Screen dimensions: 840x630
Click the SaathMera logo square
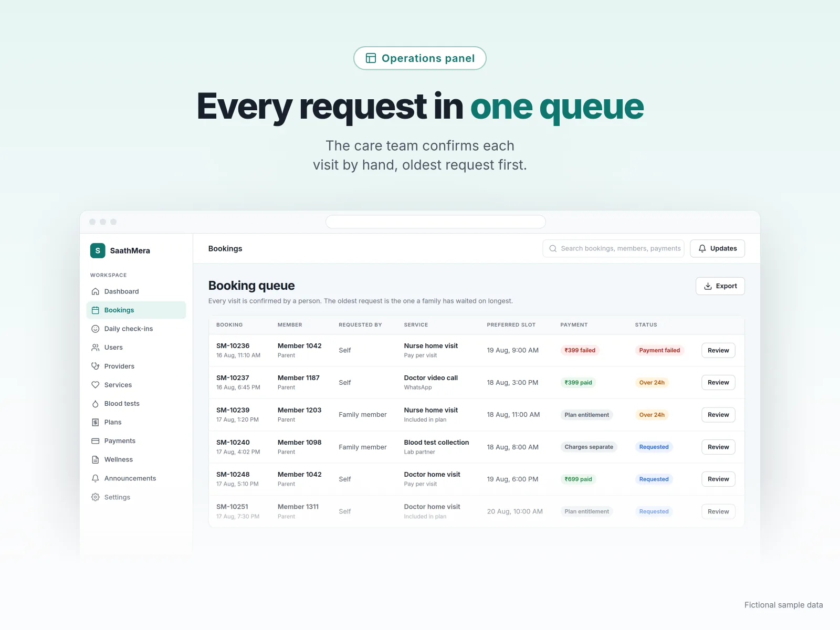tap(98, 250)
